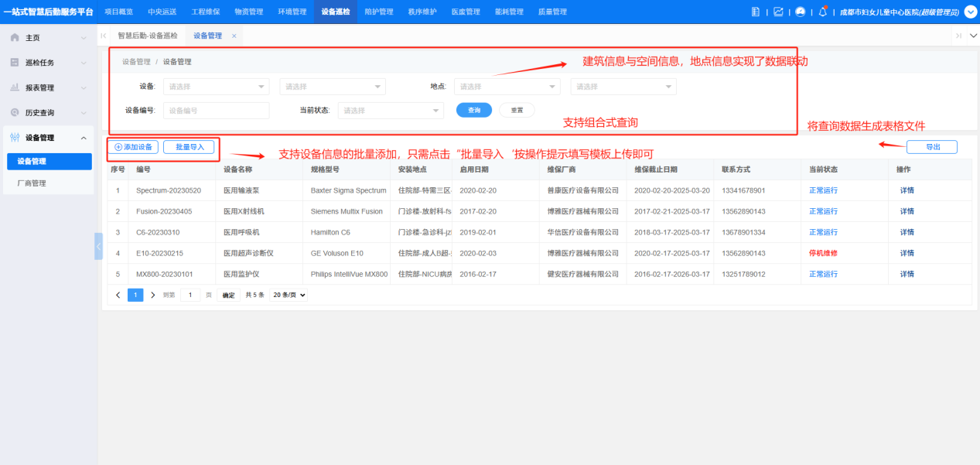Click the page jump number field

click(x=190, y=295)
